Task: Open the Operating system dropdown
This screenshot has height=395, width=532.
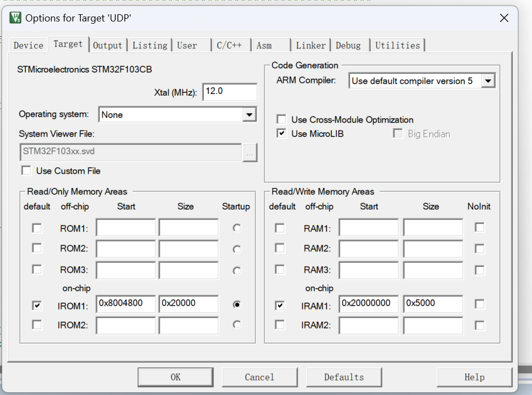Action: pyautogui.click(x=249, y=114)
